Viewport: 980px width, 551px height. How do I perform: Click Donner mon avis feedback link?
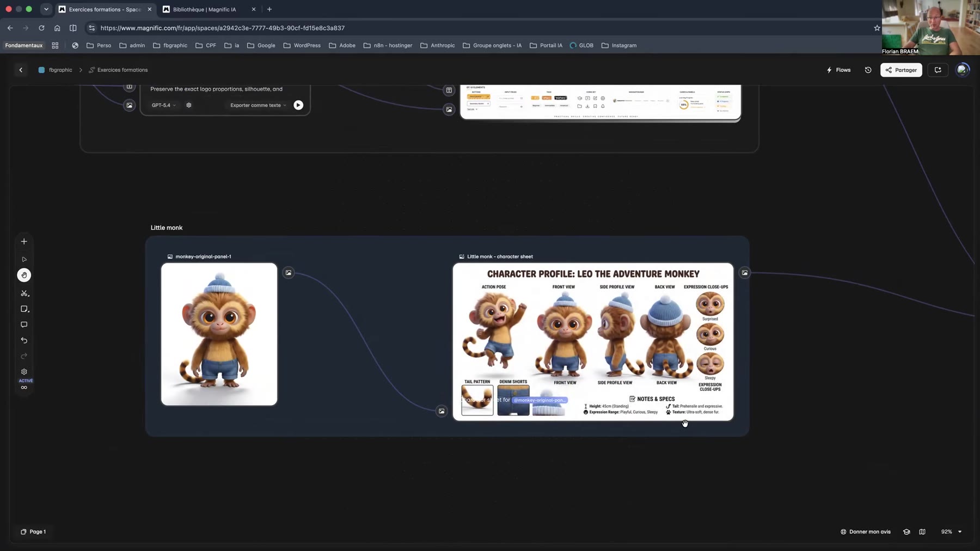click(x=866, y=531)
